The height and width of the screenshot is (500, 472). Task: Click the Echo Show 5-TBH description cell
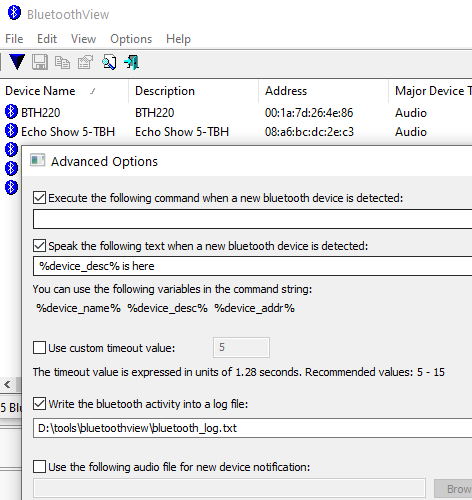(x=182, y=132)
